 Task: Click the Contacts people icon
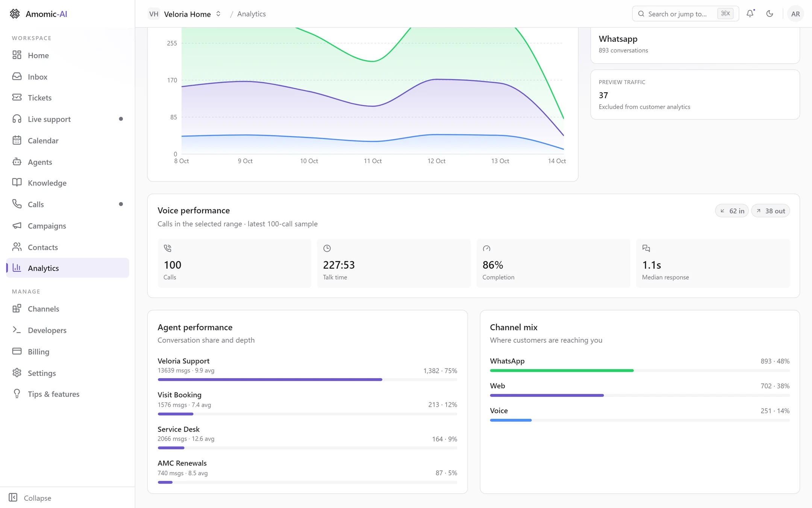point(17,247)
